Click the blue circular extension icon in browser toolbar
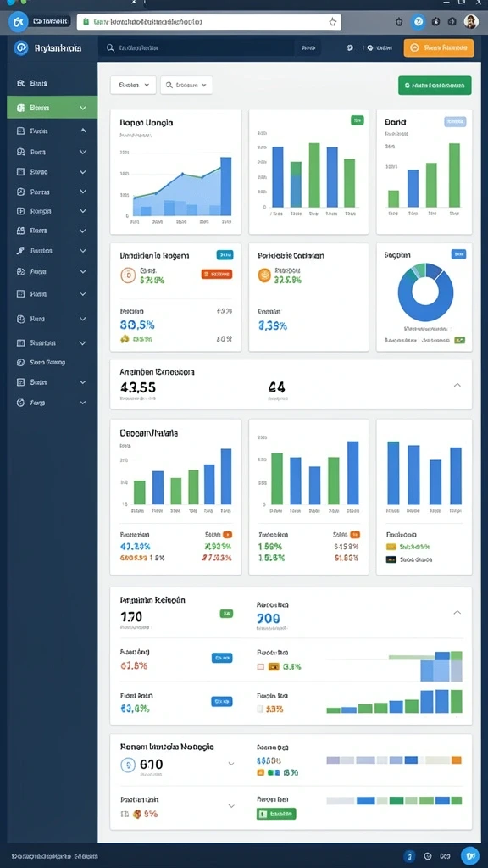488x868 pixels. [x=419, y=21]
